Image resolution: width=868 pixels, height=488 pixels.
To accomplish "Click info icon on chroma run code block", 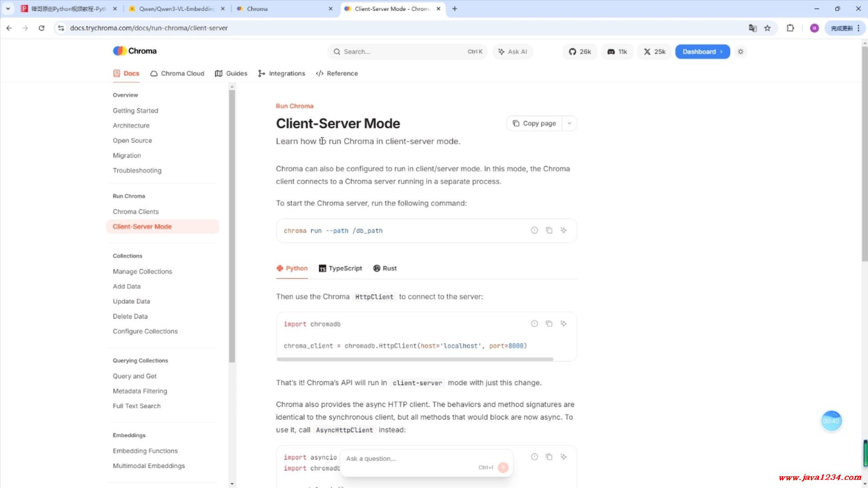I will tap(534, 230).
